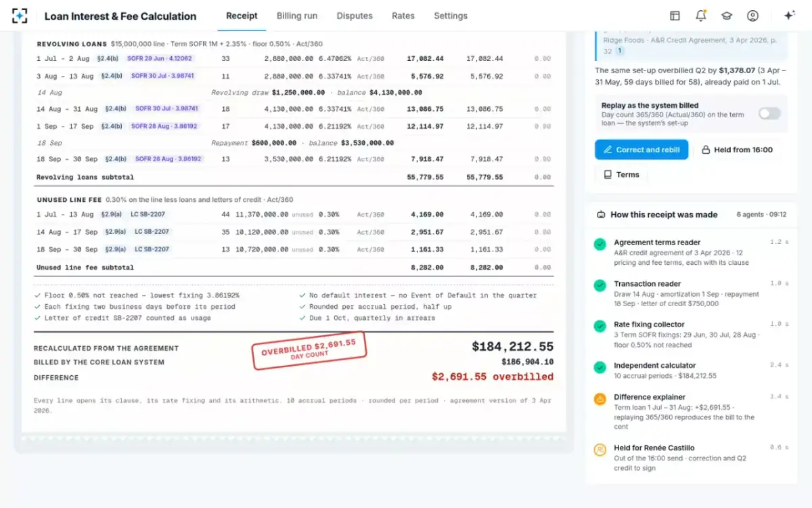Image resolution: width=812 pixels, height=508 pixels.
Task: Click Floor 0.50% not reached check line
Action: pos(137,295)
